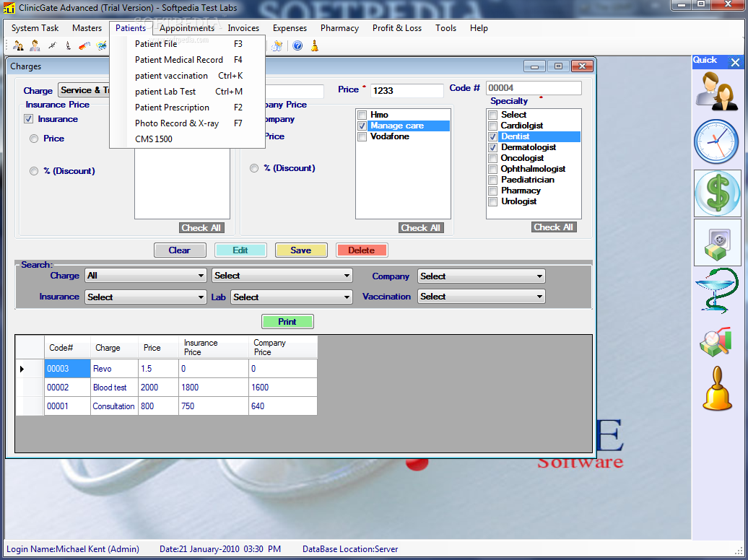Click the photo record toolbar icon
748x560 pixels.
(102, 45)
